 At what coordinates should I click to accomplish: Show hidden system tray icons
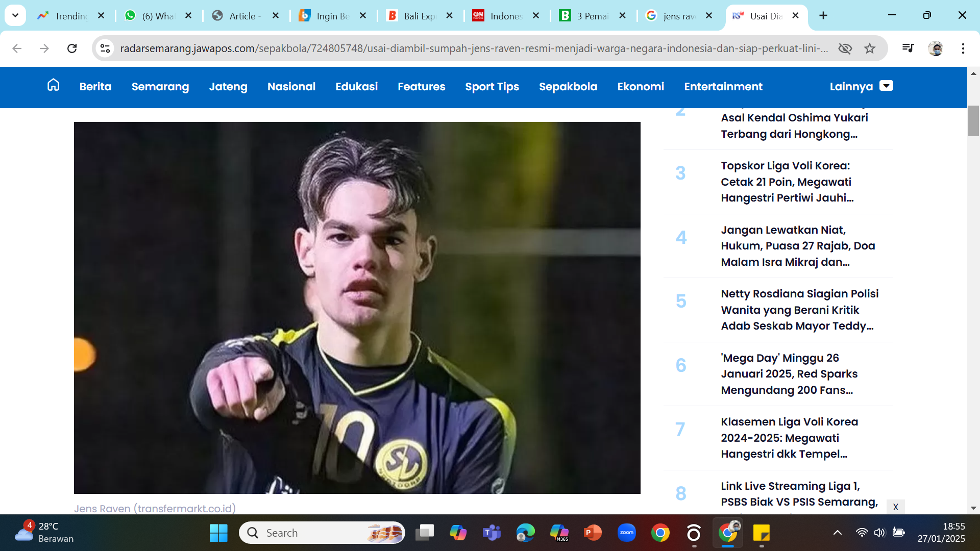coord(838,533)
